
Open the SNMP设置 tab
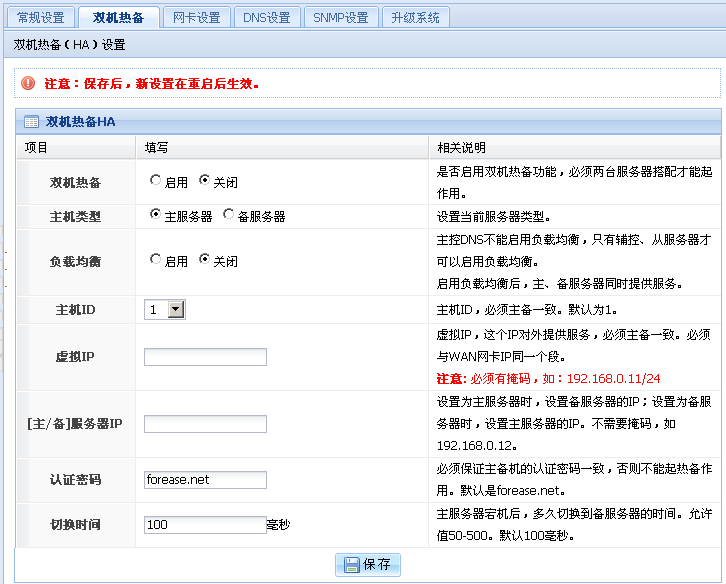click(x=340, y=17)
